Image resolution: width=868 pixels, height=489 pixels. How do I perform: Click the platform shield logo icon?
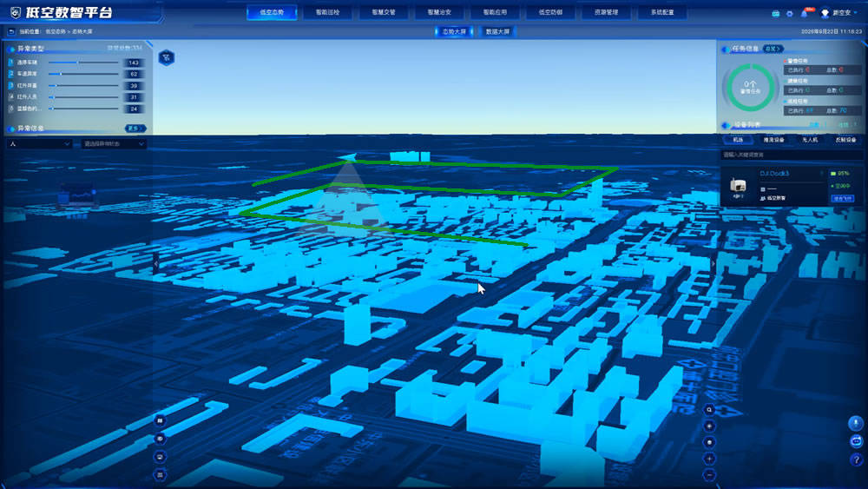tap(16, 12)
